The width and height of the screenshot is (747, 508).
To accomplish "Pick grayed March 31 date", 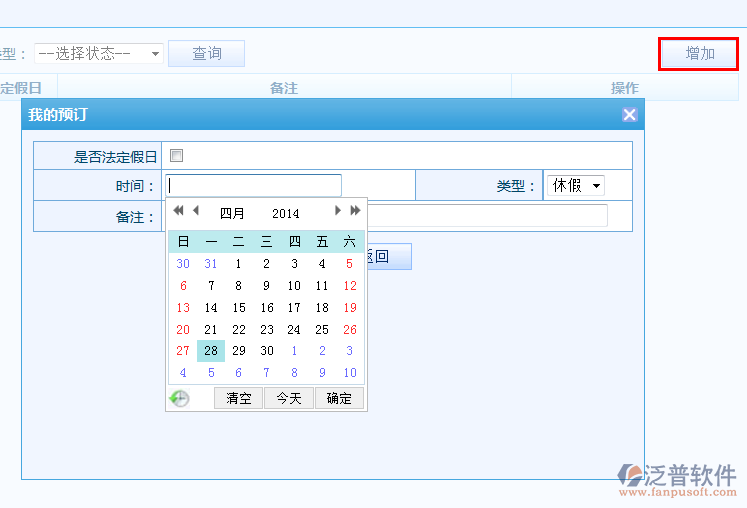I will pos(211,264).
